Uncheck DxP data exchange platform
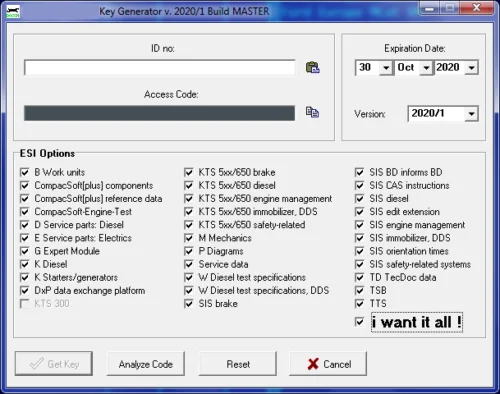 click(x=25, y=291)
